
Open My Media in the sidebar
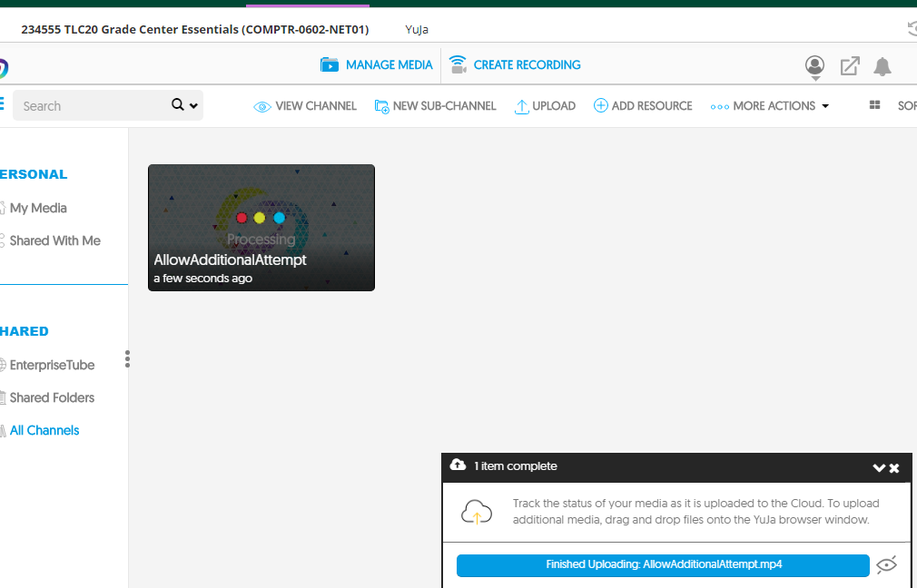click(38, 208)
